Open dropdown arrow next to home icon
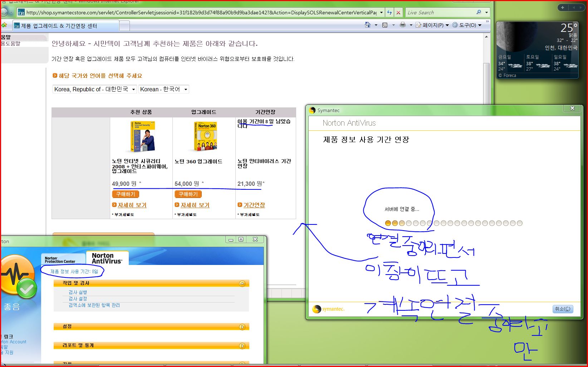The width and height of the screenshot is (588, 367). [x=376, y=25]
